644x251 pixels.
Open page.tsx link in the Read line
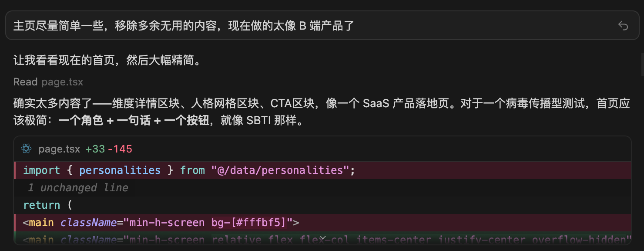[62, 82]
